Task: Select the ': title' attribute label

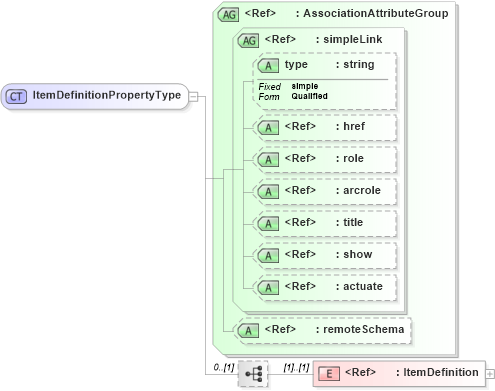Action: click(x=349, y=222)
